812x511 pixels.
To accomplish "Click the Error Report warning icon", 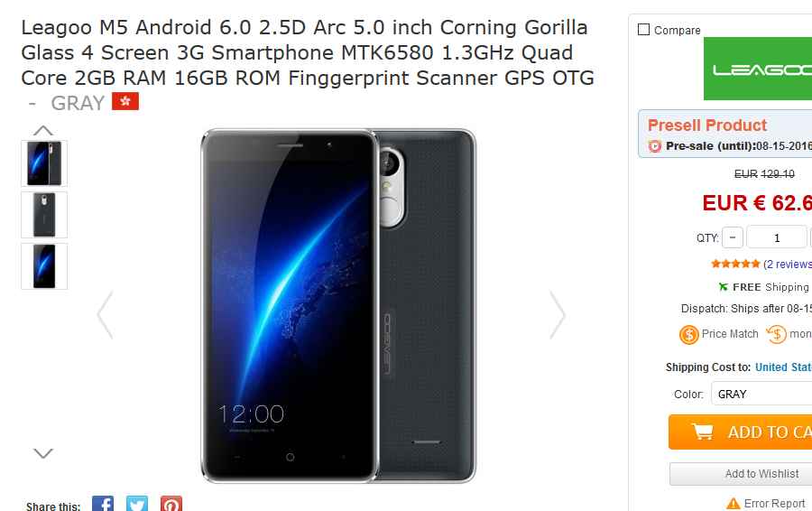I will click(x=733, y=503).
